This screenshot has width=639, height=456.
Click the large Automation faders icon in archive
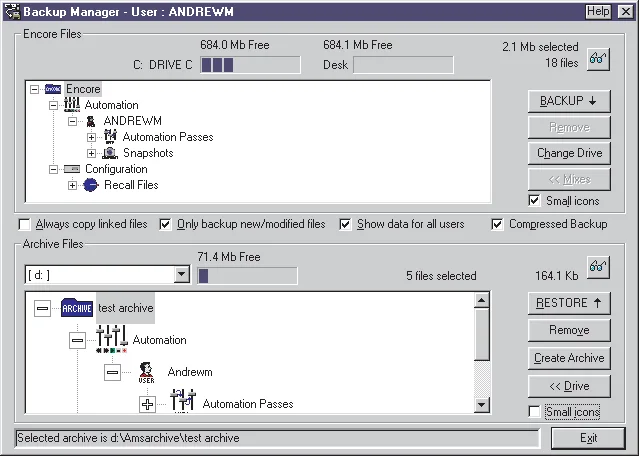[x=112, y=339]
